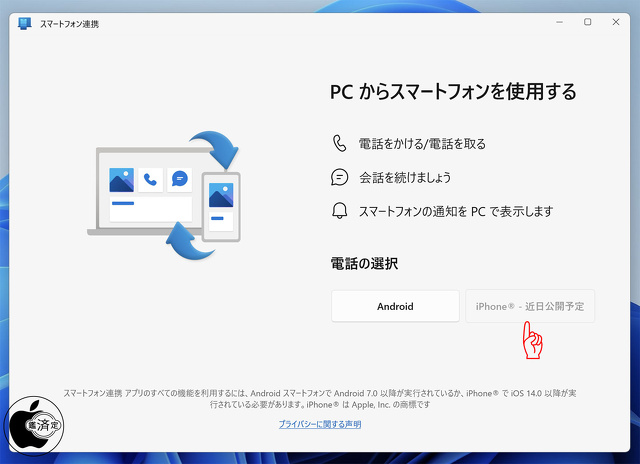Click the text 電話をかける/電話を取る

422,144
